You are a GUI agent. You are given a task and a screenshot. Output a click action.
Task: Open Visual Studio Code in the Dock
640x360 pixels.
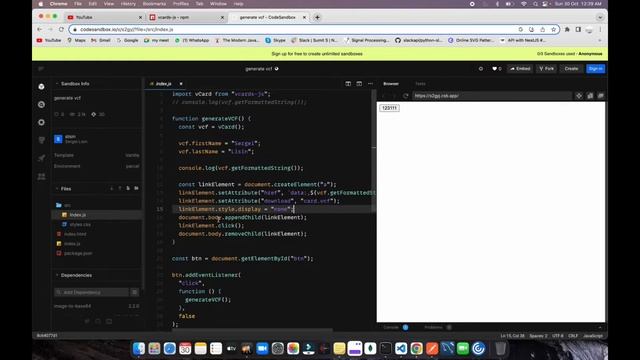401,348
